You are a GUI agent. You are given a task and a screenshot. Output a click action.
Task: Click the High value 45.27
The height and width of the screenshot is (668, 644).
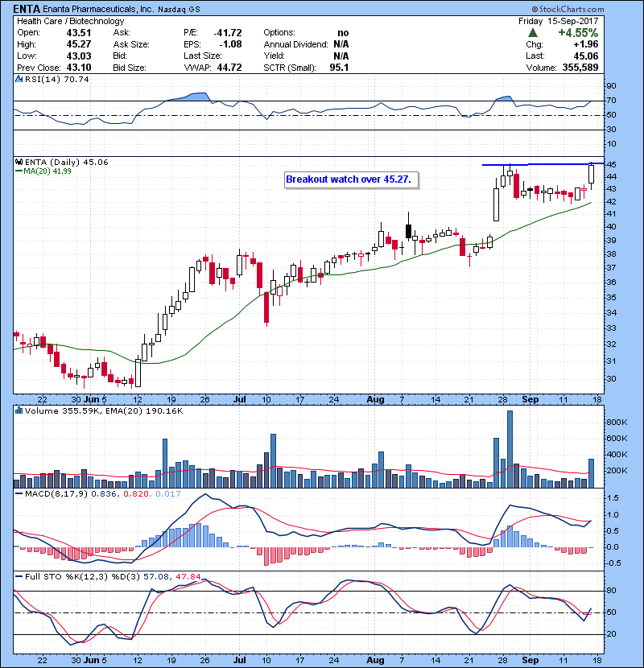78,44
